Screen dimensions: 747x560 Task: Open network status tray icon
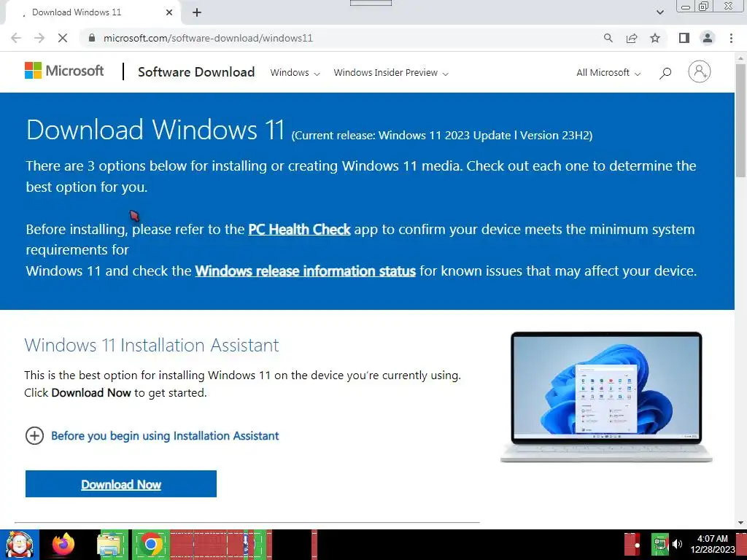(659, 544)
